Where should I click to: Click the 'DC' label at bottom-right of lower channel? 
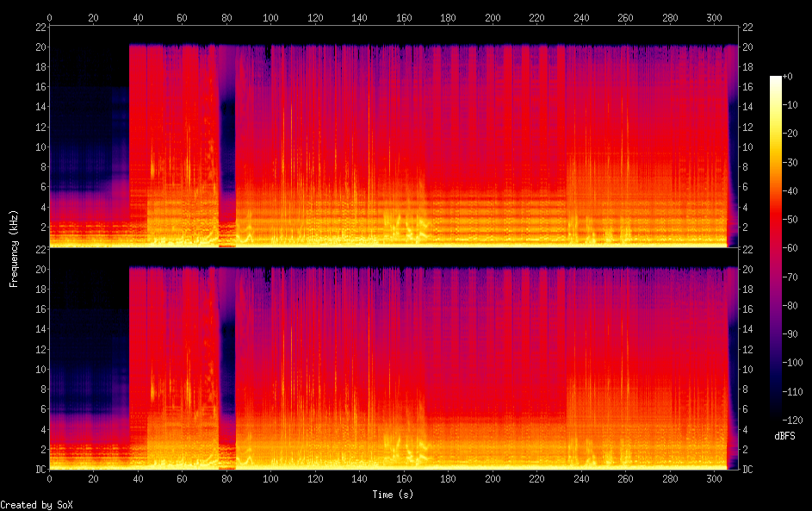click(x=747, y=470)
